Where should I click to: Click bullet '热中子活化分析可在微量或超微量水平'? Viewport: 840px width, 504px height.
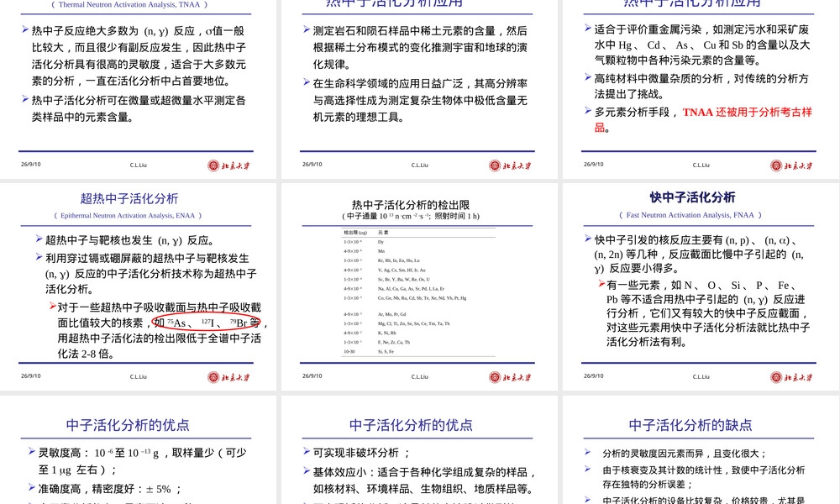tap(139, 108)
